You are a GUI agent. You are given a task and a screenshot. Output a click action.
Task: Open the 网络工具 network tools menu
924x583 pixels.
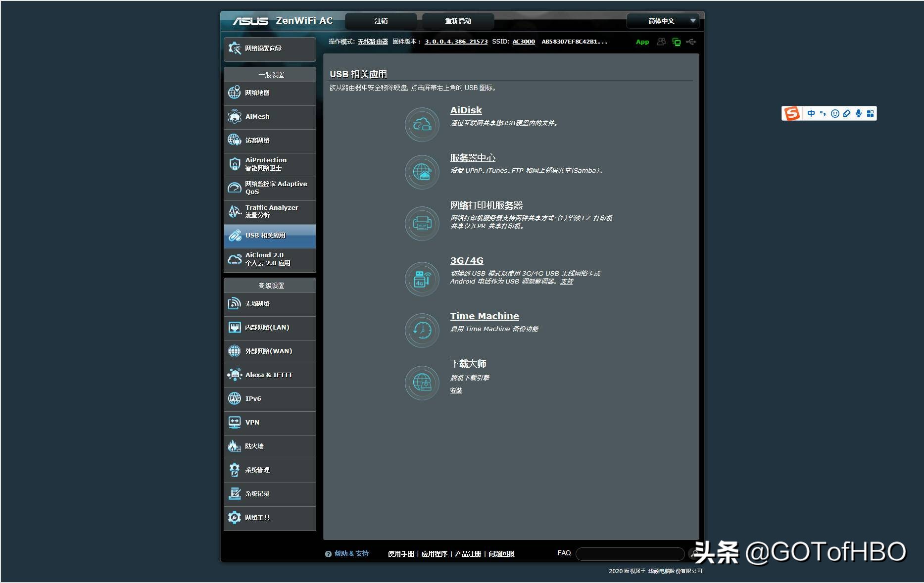270,518
